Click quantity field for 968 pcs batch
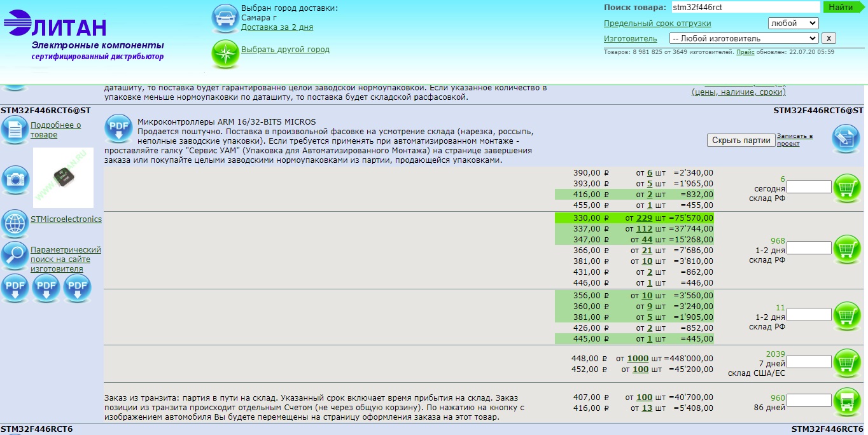Screen dimensions: 868x435 pyautogui.click(x=809, y=248)
